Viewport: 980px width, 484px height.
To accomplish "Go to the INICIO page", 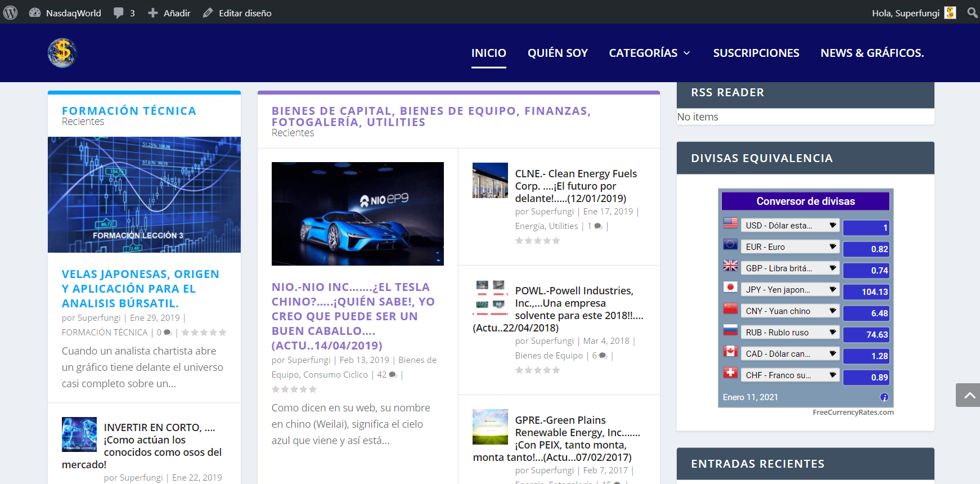I will (489, 53).
